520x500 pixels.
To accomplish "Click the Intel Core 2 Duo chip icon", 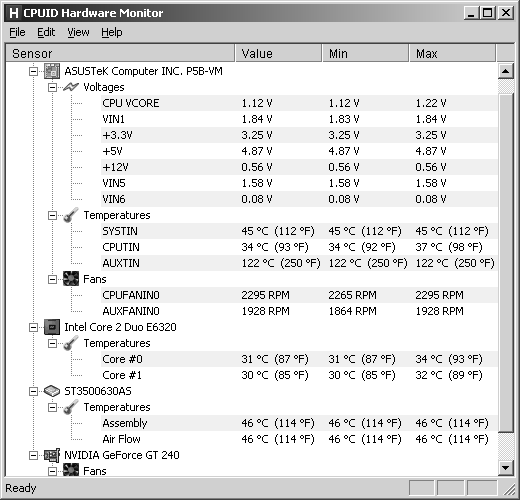I will (x=52, y=327).
